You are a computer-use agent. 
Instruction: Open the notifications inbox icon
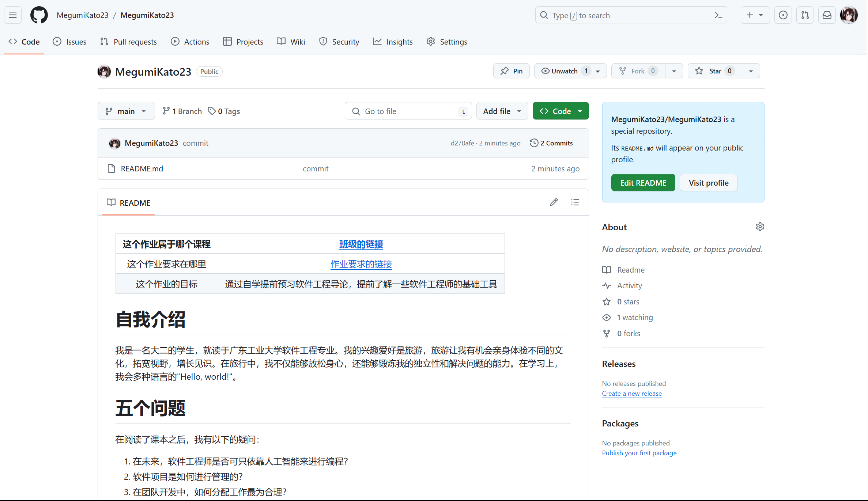pos(827,15)
